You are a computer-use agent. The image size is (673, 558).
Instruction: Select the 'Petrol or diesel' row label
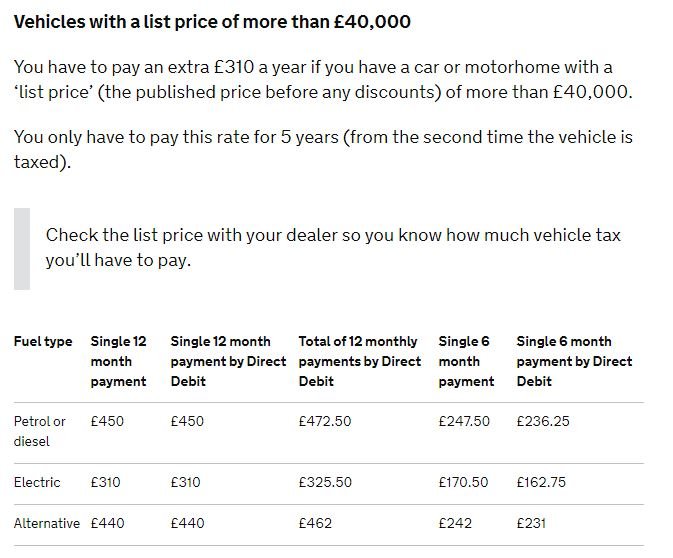coord(39,431)
